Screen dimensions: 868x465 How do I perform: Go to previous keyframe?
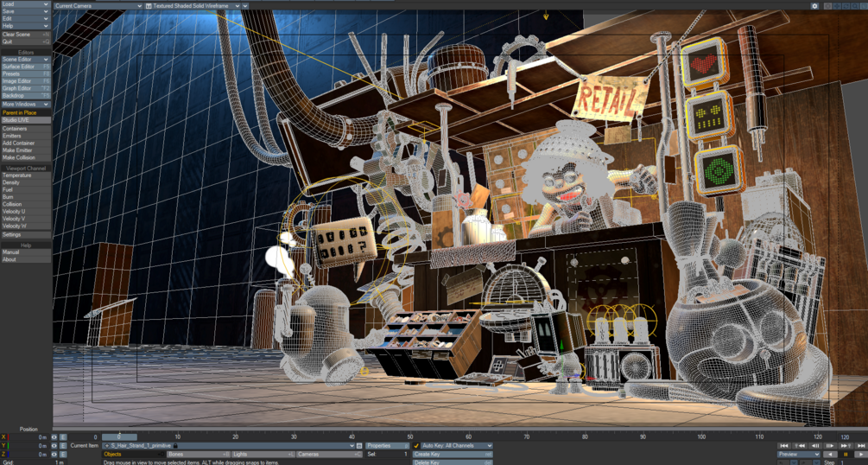[800, 446]
